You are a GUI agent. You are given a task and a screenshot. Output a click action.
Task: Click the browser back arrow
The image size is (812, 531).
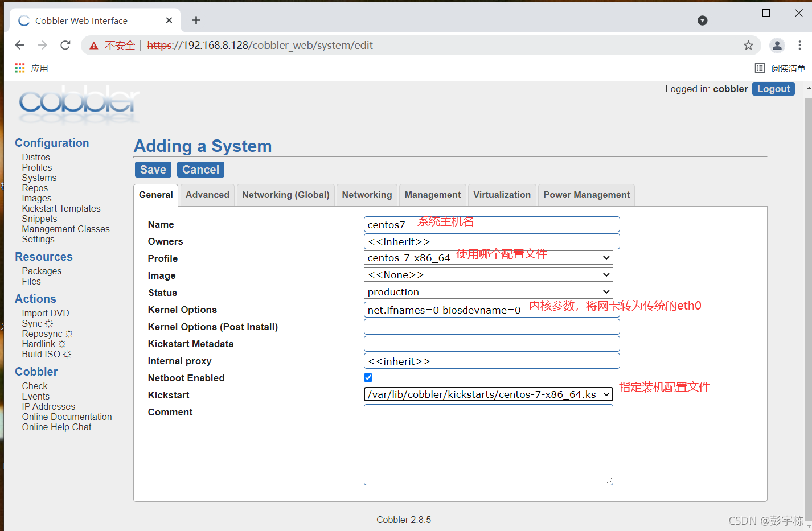point(20,45)
